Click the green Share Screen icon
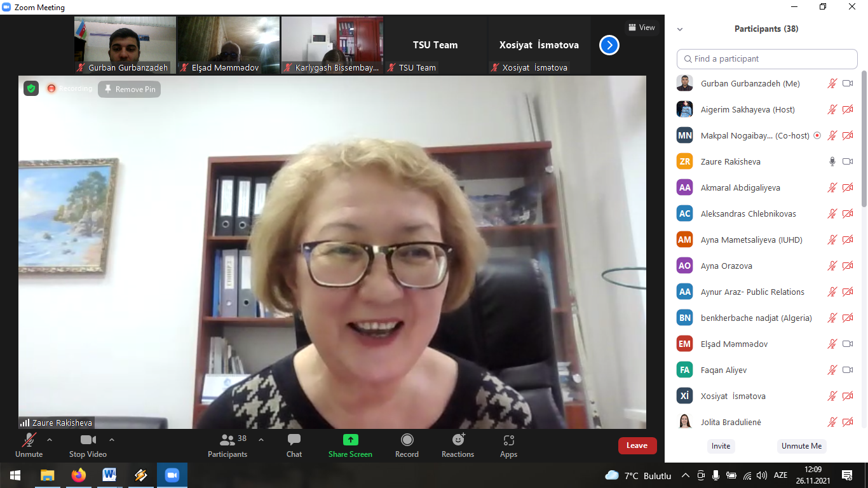The image size is (868, 488). [x=350, y=440]
